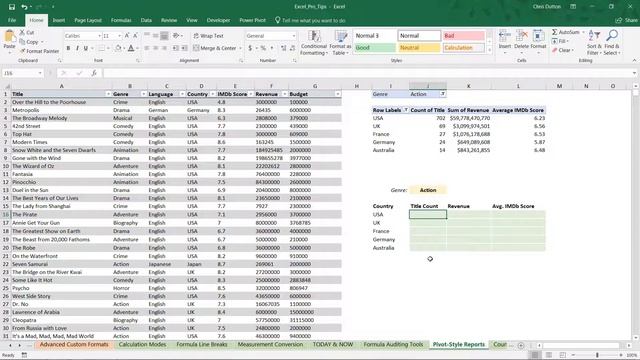Viewport: 640px width, 360px height.
Task: Open the Title column filter dropdown
Action: 108,94
